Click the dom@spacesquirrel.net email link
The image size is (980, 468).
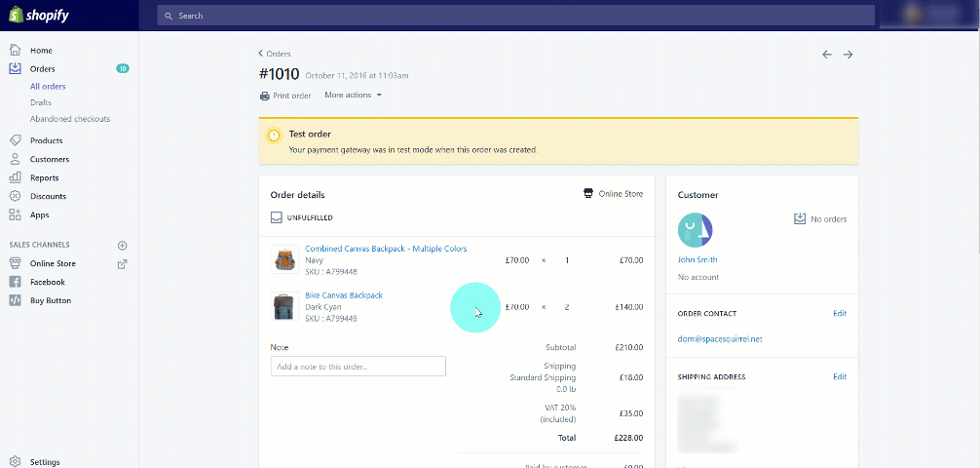[x=720, y=339]
